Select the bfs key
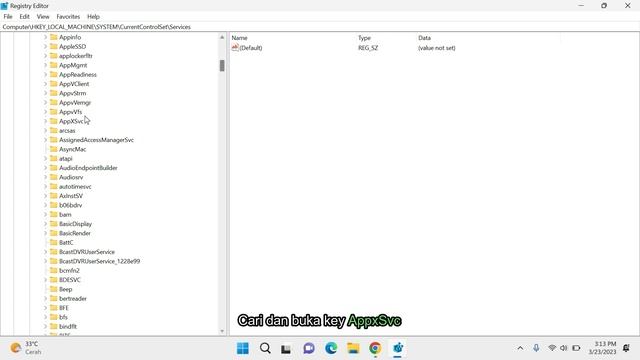640x360 pixels. (63, 317)
